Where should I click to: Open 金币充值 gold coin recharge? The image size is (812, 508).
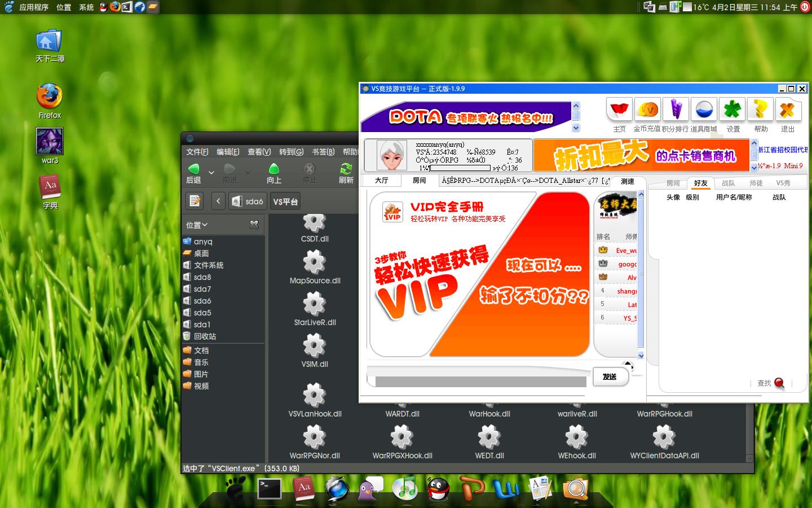coord(647,110)
